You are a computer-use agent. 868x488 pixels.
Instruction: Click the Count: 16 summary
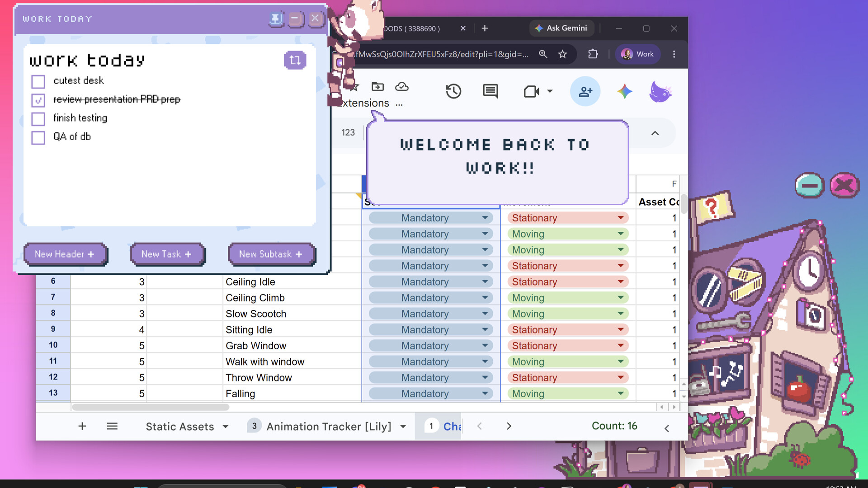tap(614, 426)
